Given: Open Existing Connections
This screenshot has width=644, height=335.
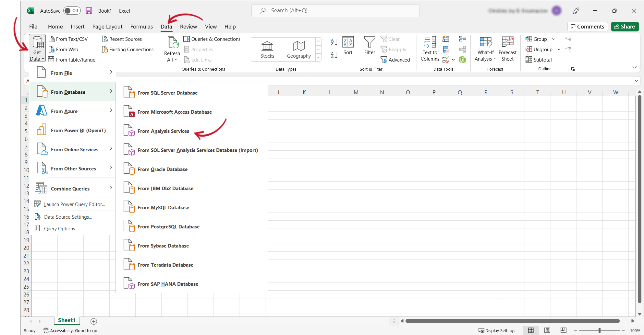Looking at the screenshot, I should coord(128,49).
